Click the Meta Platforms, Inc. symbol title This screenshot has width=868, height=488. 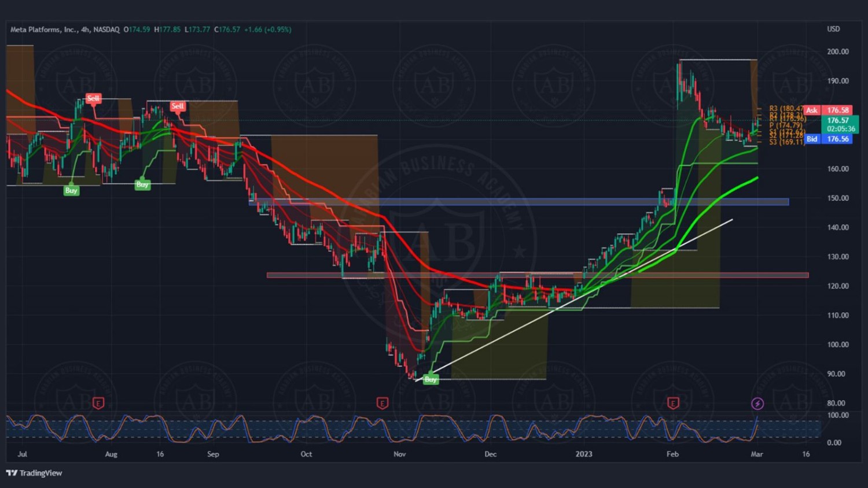[x=44, y=29]
